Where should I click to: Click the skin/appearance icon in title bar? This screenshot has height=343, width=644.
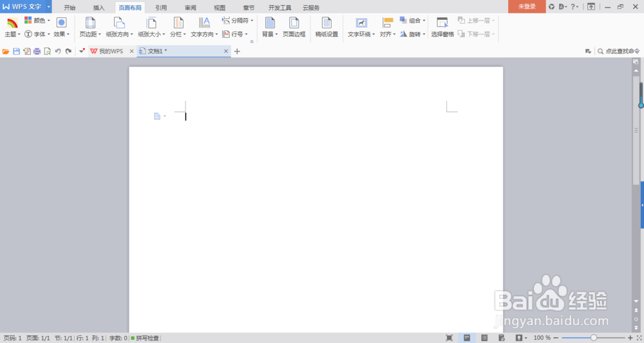click(x=552, y=6)
